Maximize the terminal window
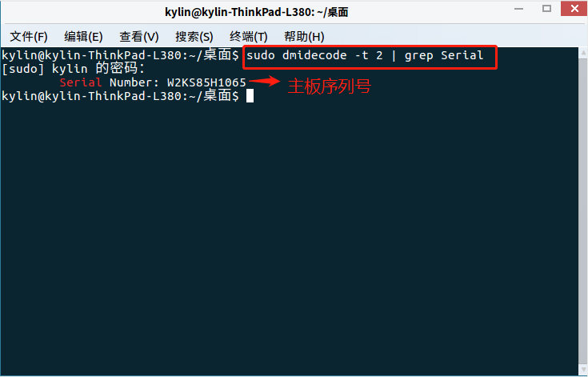Viewport: 588px width, 377px height. [x=546, y=9]
